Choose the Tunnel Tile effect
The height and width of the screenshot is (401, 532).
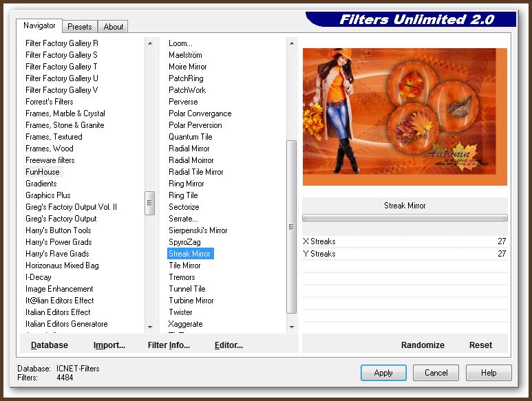pos(187,289)
